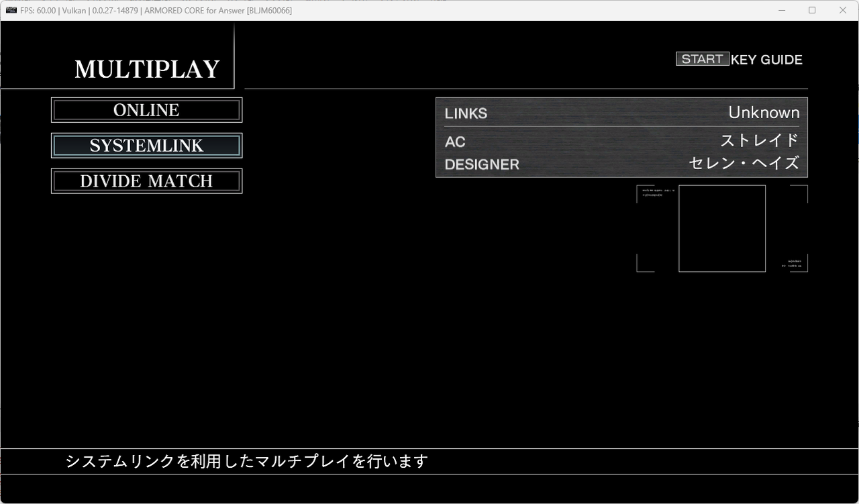Click the START key guide button
This screenshot has width=859, height=504.
coord(702,59)
